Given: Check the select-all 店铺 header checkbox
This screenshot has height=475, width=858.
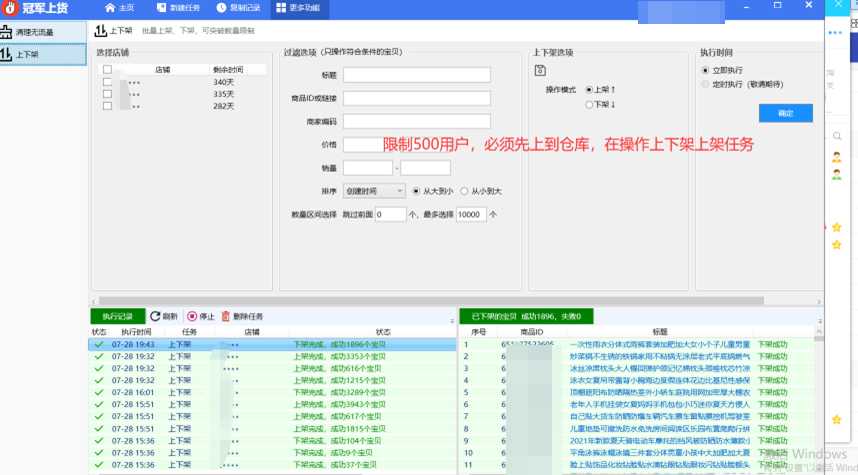Looking at the screenshot, I should pos(107,70).
